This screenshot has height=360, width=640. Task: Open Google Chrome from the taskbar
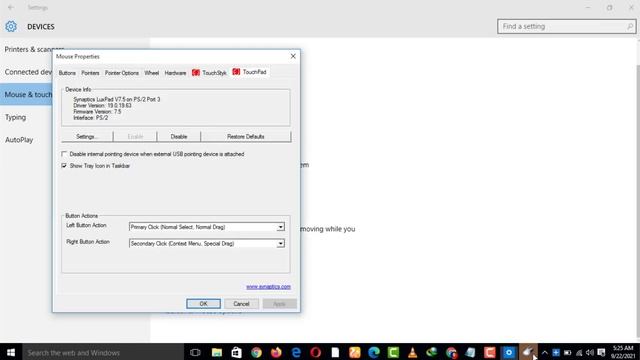(256, 352)
